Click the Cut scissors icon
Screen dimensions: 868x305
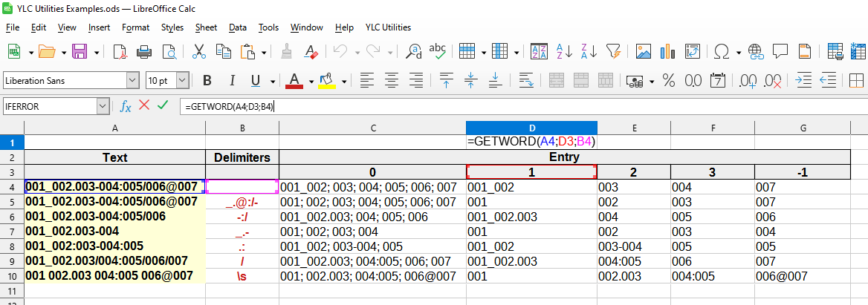(198, 52)
